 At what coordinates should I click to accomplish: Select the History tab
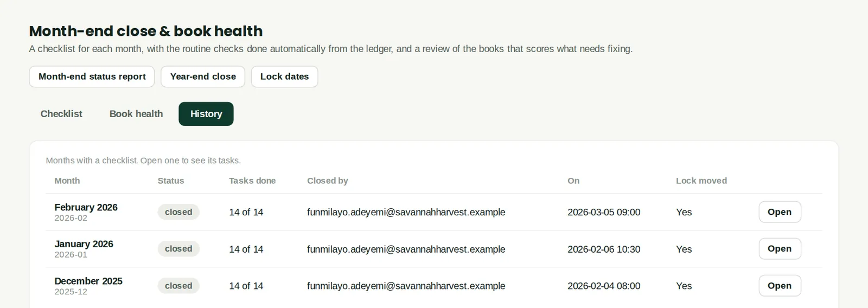206,114
